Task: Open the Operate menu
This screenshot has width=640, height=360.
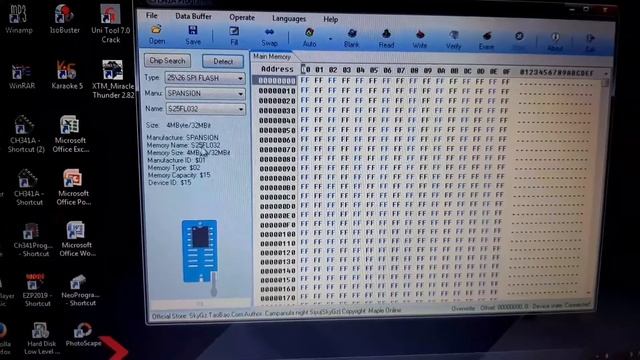Action: (x=242, y=18)
